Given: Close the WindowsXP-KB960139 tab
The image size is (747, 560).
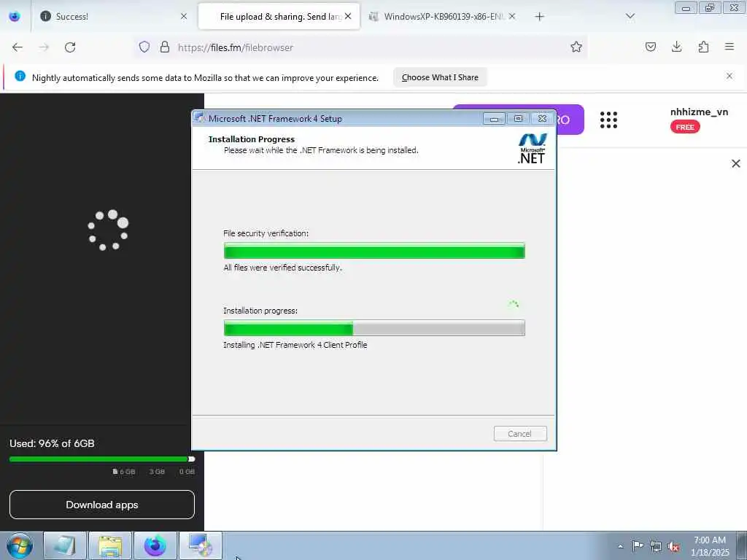Looking at the screenshot, I should click(x=512, y=17).
